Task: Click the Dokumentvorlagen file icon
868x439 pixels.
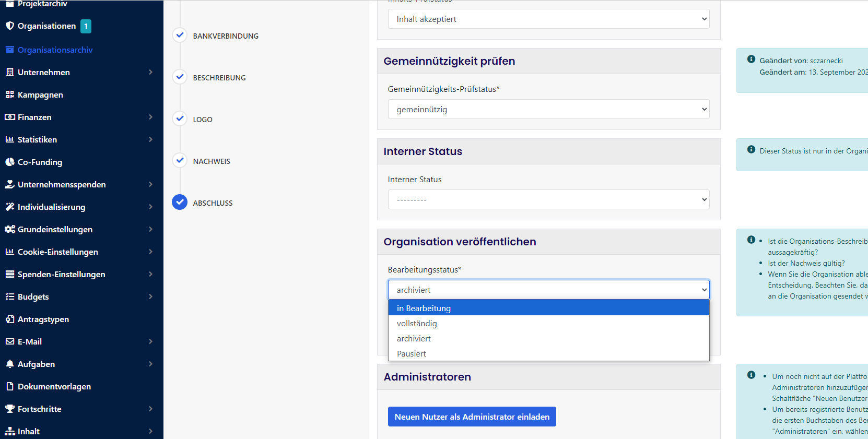Action: [9, 386]
